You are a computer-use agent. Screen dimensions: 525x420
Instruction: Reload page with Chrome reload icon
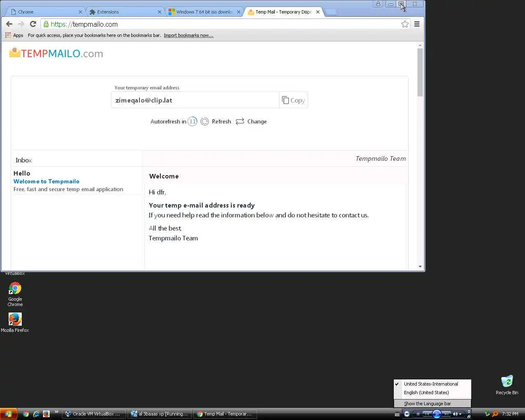[33, 24]
